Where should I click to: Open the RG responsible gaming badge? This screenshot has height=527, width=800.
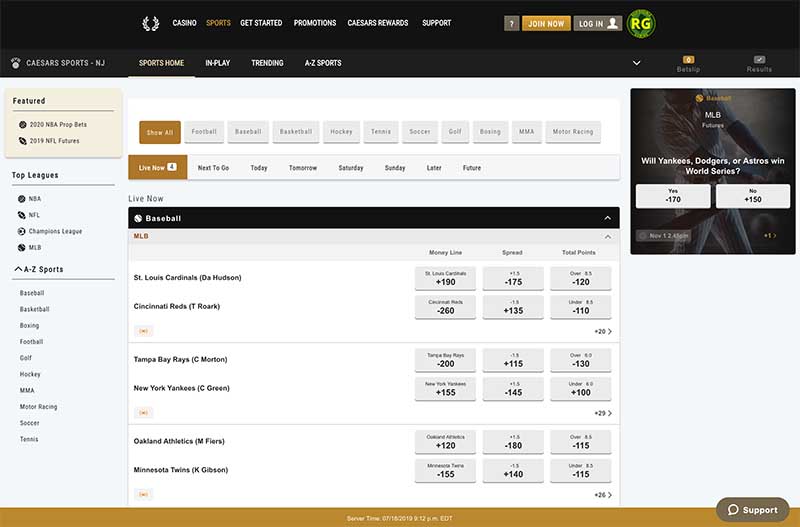pyautogui.click(x=641, y=23)
